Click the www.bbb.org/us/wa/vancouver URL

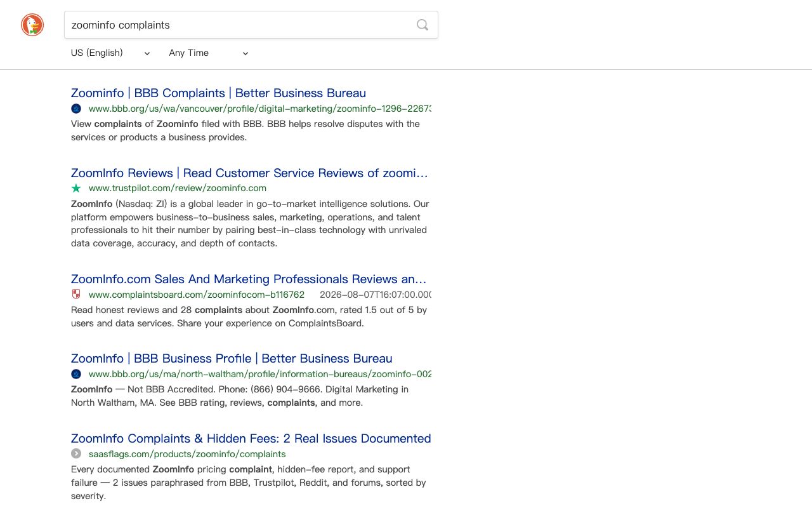(x=260, y=109)
